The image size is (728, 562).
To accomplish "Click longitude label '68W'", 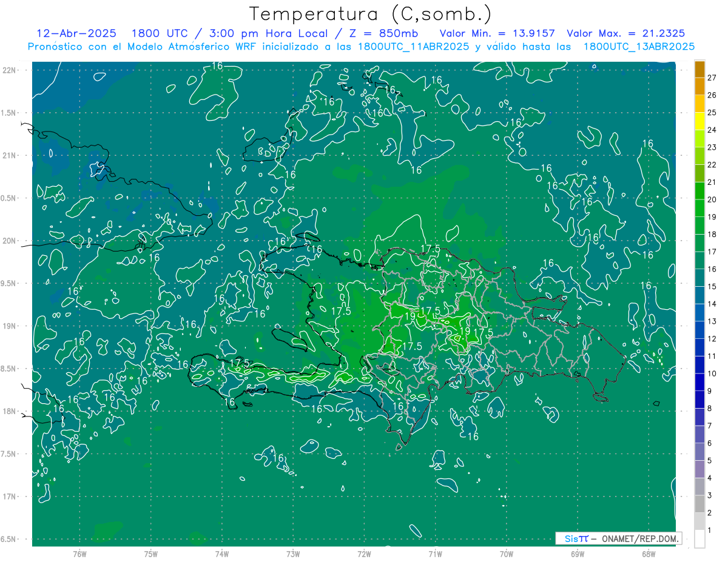I will [x=649, y=554].
